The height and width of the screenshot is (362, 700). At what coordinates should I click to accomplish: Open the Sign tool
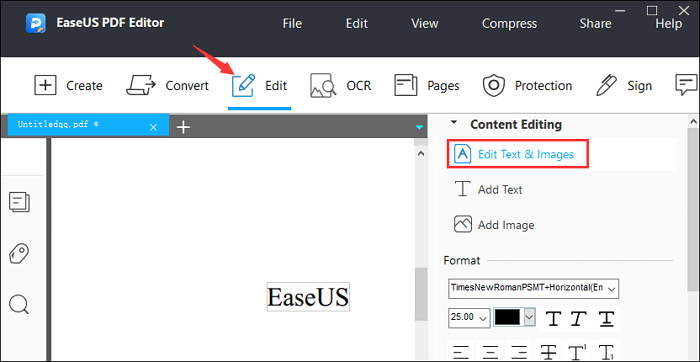pos(624,85)
